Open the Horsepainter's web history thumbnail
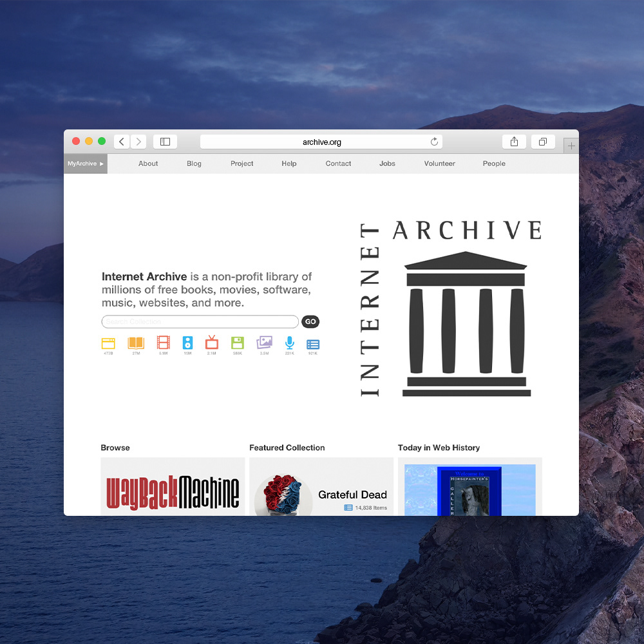 click(x=470, y=490)
